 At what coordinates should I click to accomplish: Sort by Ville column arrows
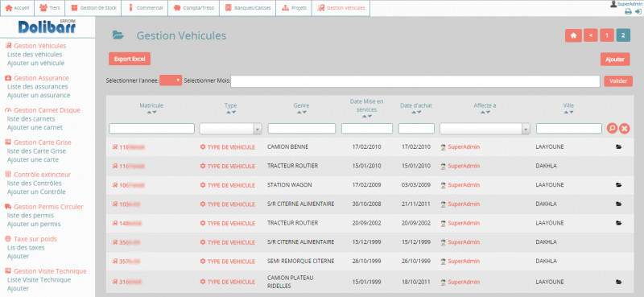click(568, 112)
